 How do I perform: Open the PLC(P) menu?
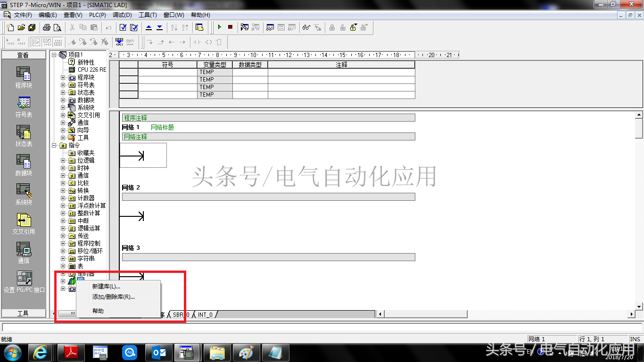98,15
